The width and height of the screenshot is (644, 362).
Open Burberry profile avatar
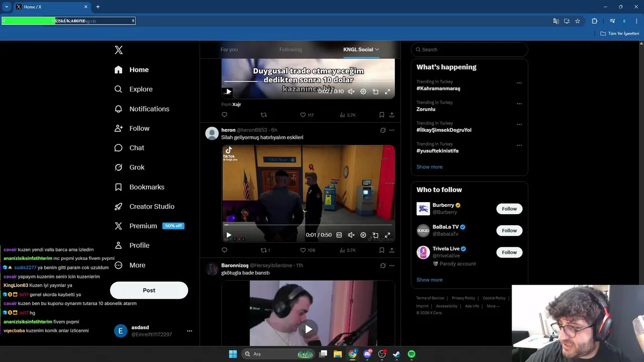pyautogui.click(x=423, y=209)
